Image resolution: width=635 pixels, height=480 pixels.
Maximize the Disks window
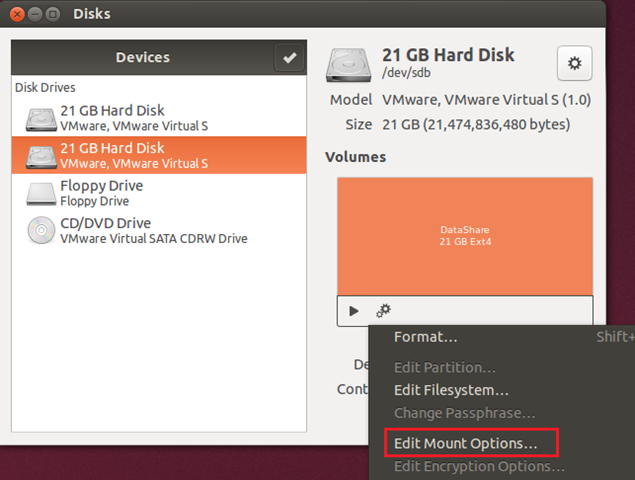click(x=52, y=15)
